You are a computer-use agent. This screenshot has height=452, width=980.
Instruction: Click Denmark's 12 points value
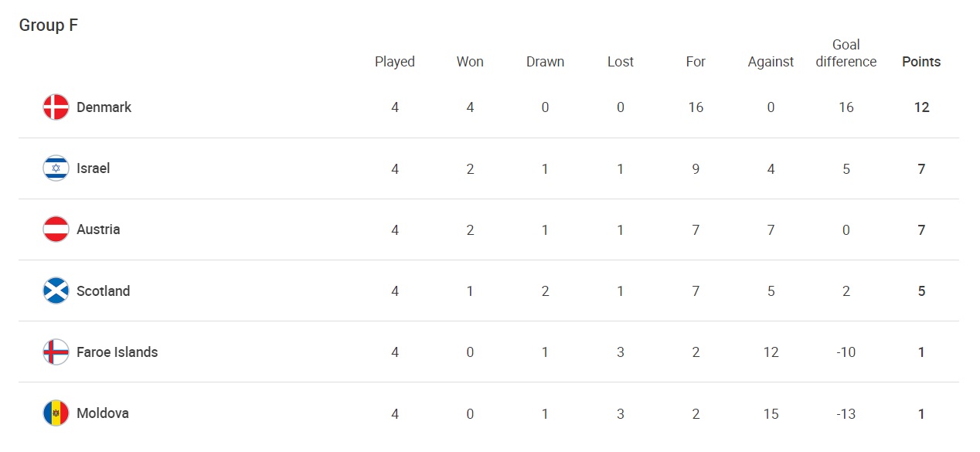coord(921,107)
